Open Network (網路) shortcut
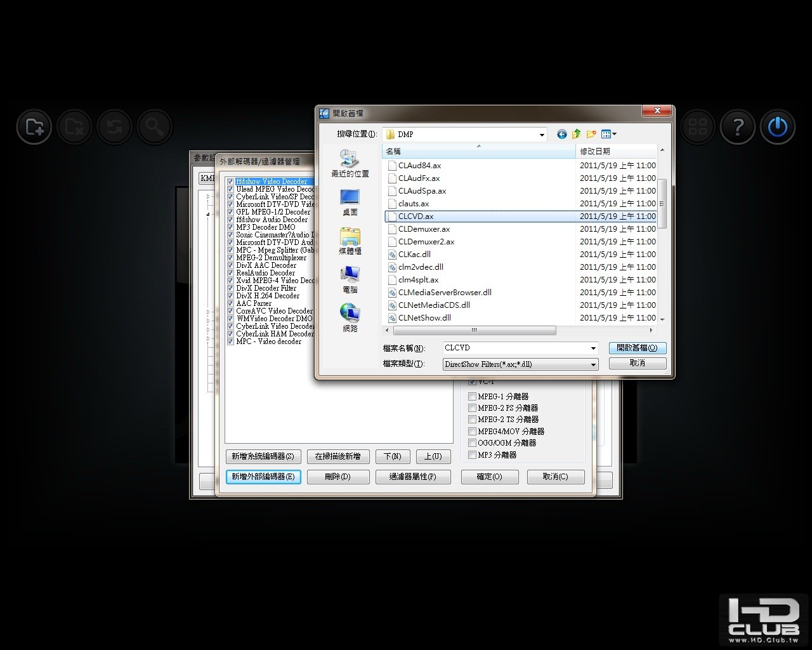 click(350, 319)
